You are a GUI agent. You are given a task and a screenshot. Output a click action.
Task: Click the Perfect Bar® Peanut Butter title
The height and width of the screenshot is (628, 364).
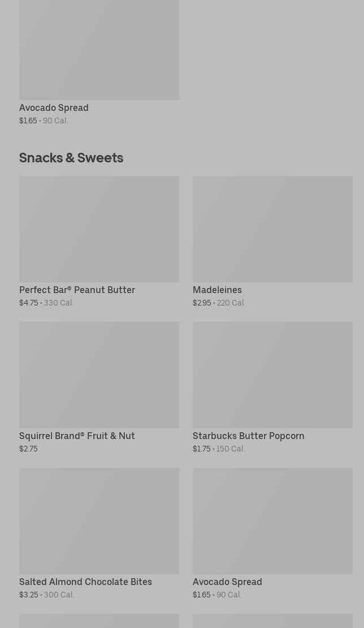click(x=77, y=290)
